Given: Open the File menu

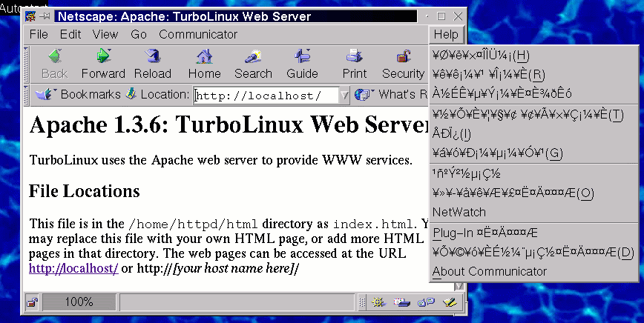Looking at the screenshot, I should click(x=39, y=34).
